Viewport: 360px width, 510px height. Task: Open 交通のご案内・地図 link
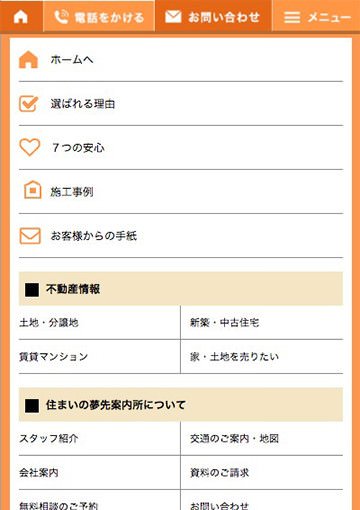click(234, 438)
